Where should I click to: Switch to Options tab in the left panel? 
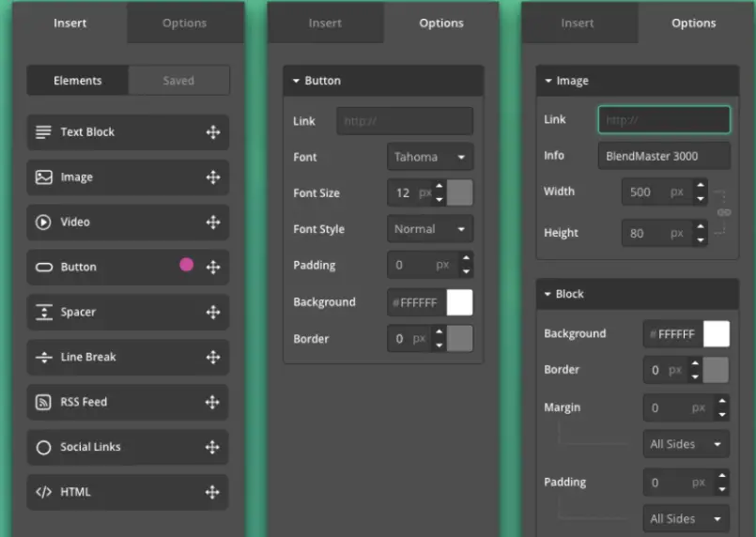pos(185,23)
